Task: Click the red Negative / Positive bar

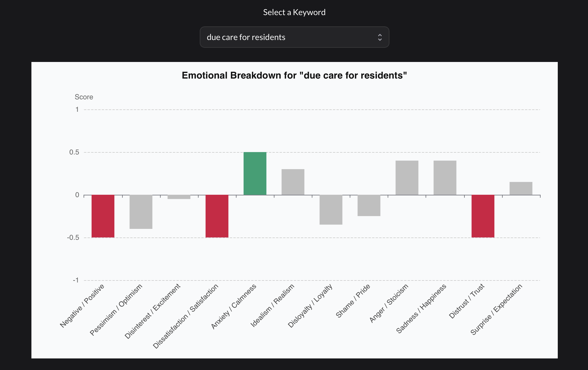Action: (x=103, y=216)
